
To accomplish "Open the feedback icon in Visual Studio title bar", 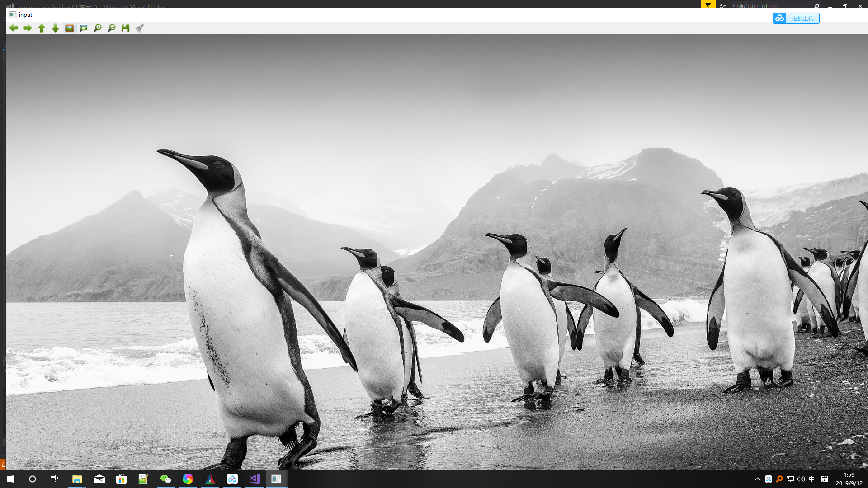I will (723, 5).
